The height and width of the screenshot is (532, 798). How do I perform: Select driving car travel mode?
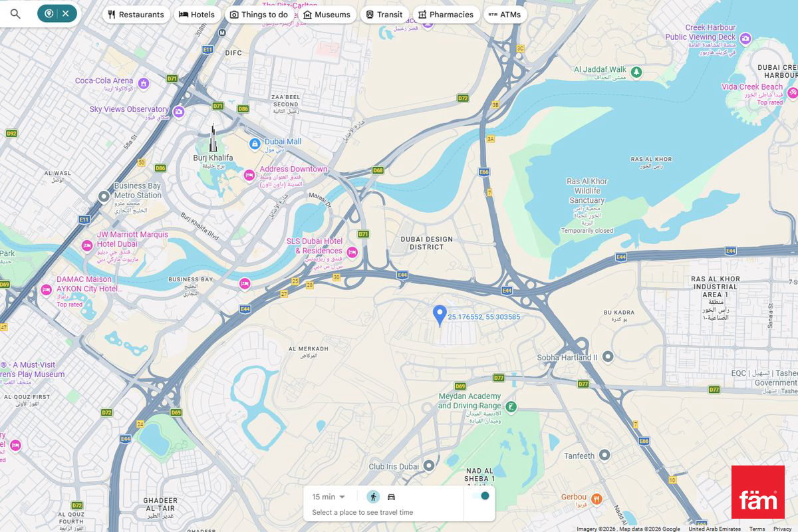pos(392,497)
